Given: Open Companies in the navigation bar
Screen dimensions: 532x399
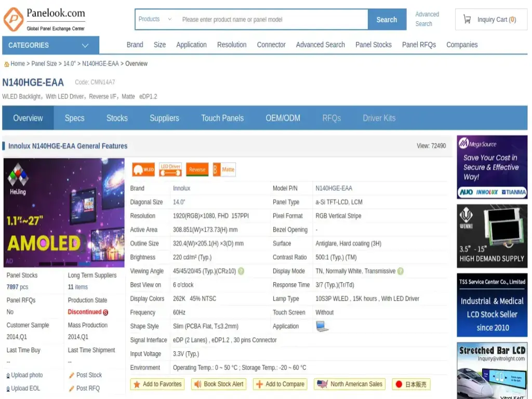Looking at the screenshot, I should tap(462, 45).
